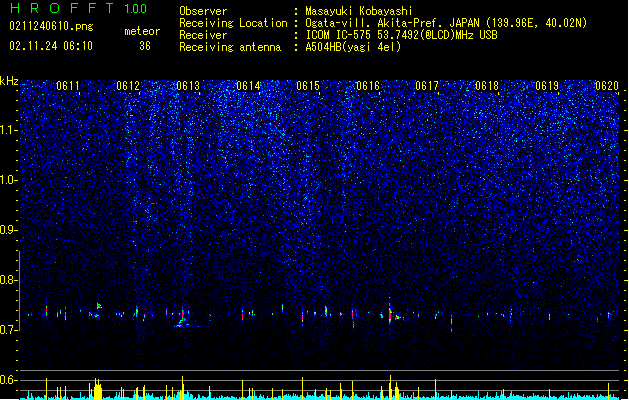Screen dimensions: 629x400
Task: Click the 'Receiving antenna' field label
Action: [230, 47]
